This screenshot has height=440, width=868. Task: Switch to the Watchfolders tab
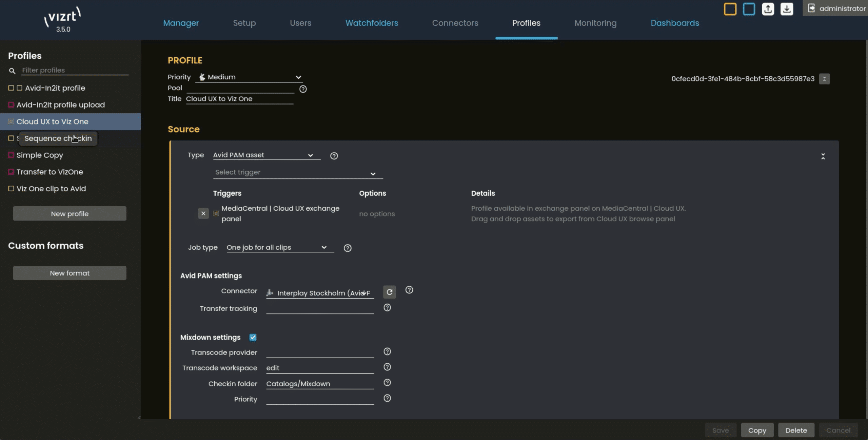tap(372, 23)
